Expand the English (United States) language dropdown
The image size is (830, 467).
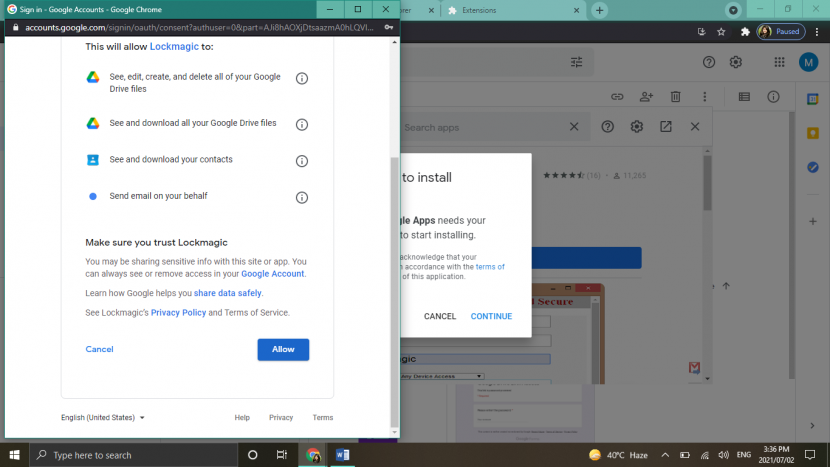pos(103,417)
